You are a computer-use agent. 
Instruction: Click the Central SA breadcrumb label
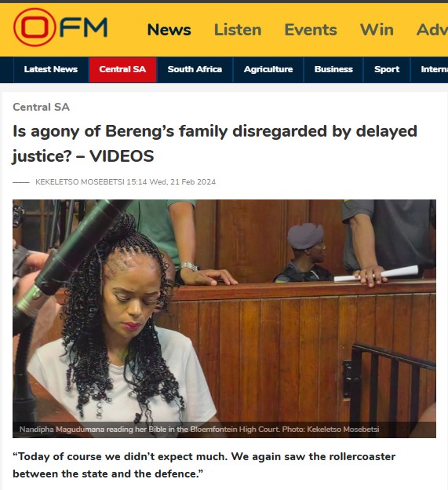click(41, 107)
